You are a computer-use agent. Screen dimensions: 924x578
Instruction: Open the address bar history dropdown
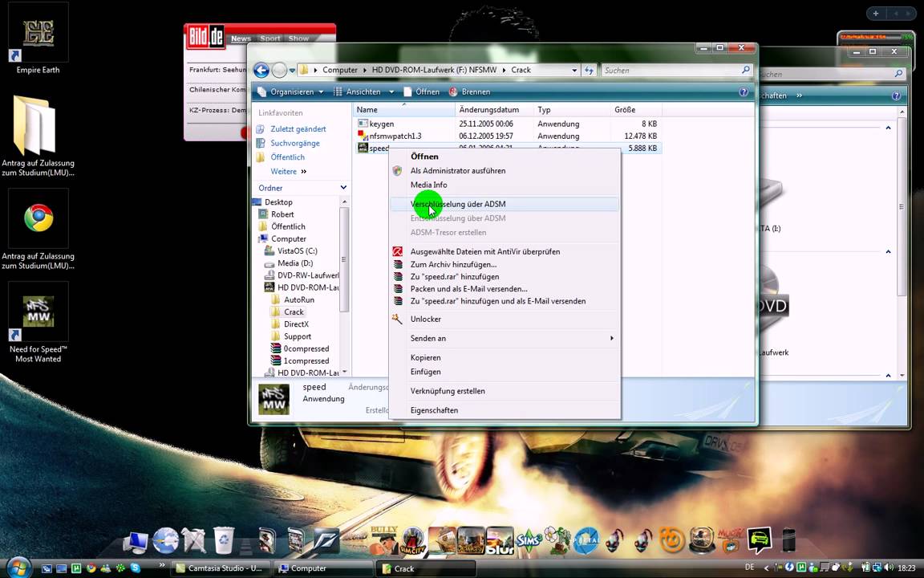pyautogui.click(x=574, y=70)
